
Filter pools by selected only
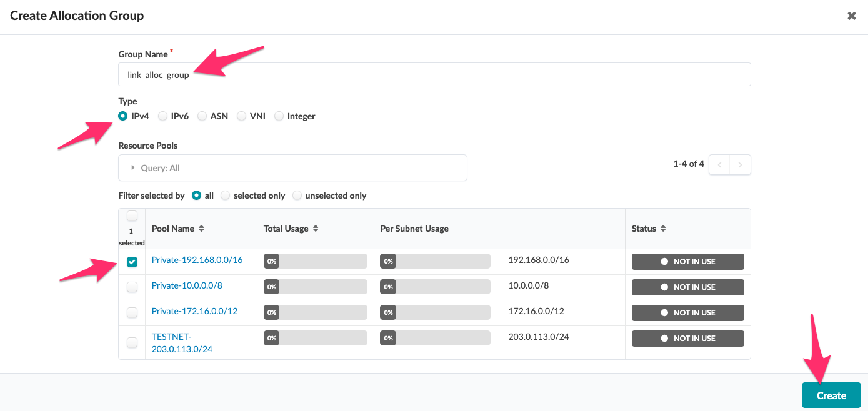[225, 196]
